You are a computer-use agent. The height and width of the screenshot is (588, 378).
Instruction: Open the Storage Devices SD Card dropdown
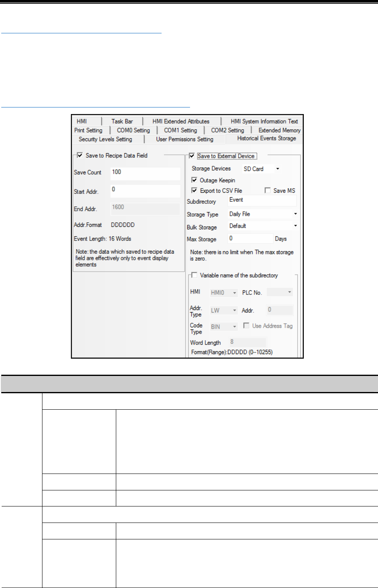coord(261,169)
